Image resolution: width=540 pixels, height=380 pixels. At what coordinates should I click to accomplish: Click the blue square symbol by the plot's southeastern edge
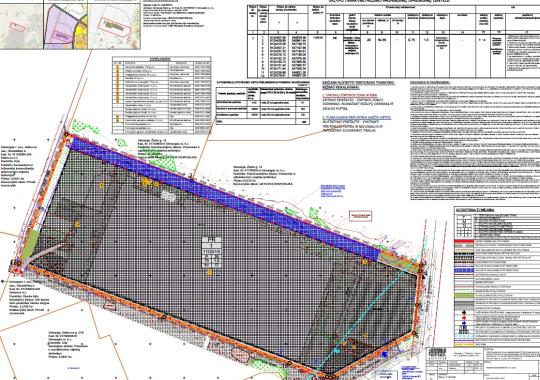coord(385,353)
